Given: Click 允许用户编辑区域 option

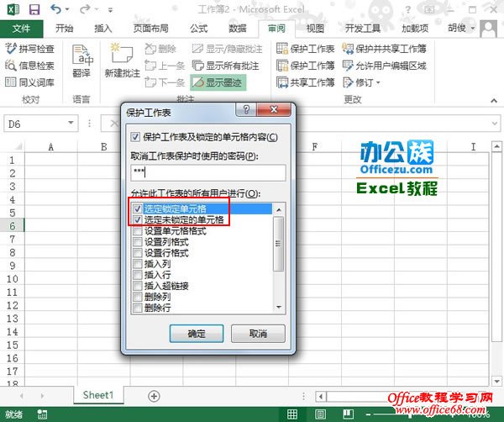Looking at the screenshot, I should click(385, 66).
